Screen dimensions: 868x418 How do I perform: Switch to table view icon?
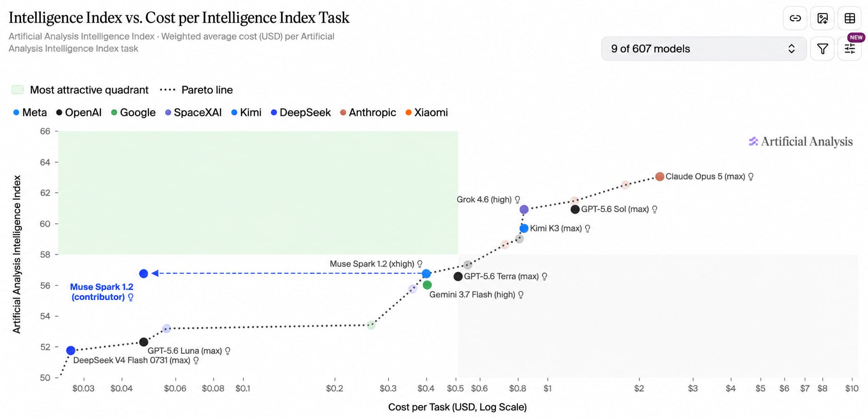849,18
